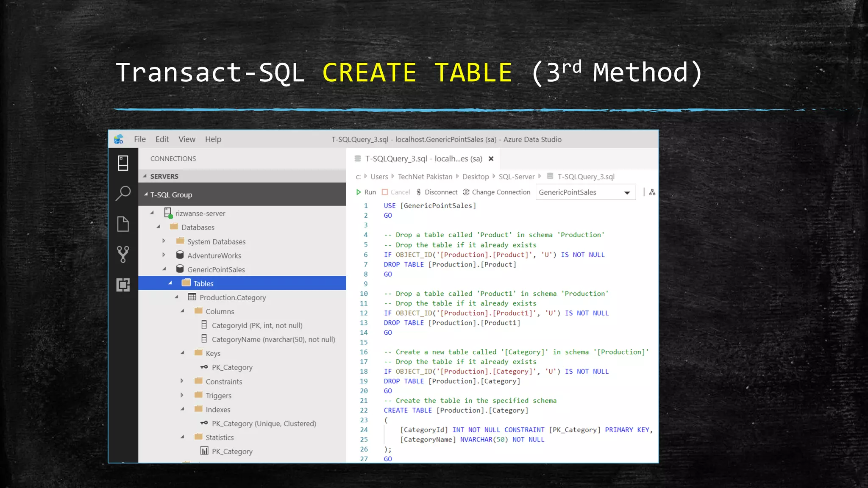
Task: Open the Explorer file icon in activity bar
Action: pos(123,224)
